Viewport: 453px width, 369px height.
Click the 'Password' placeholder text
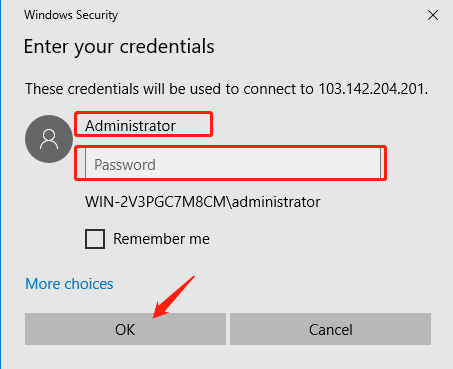click(125, 165)
